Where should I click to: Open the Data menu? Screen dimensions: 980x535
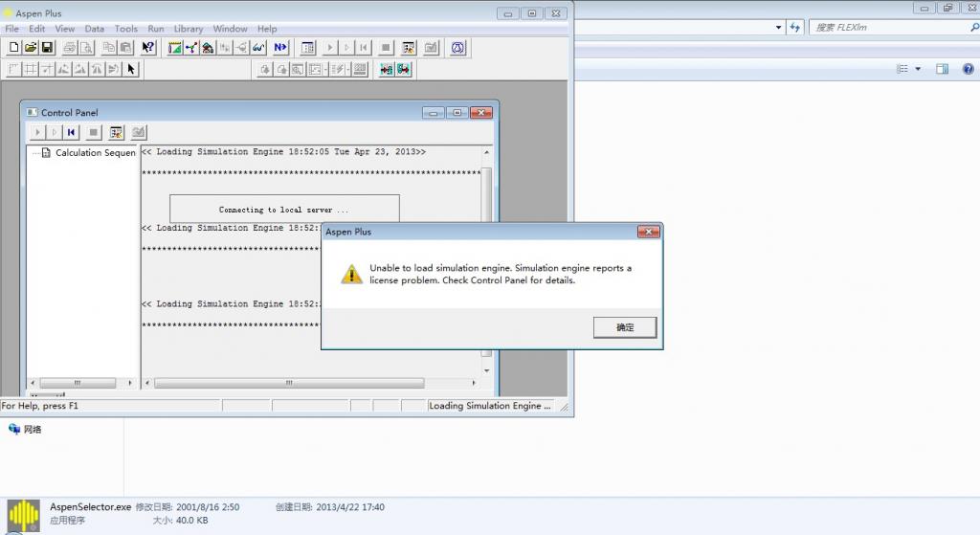click(x=95, y=29)
